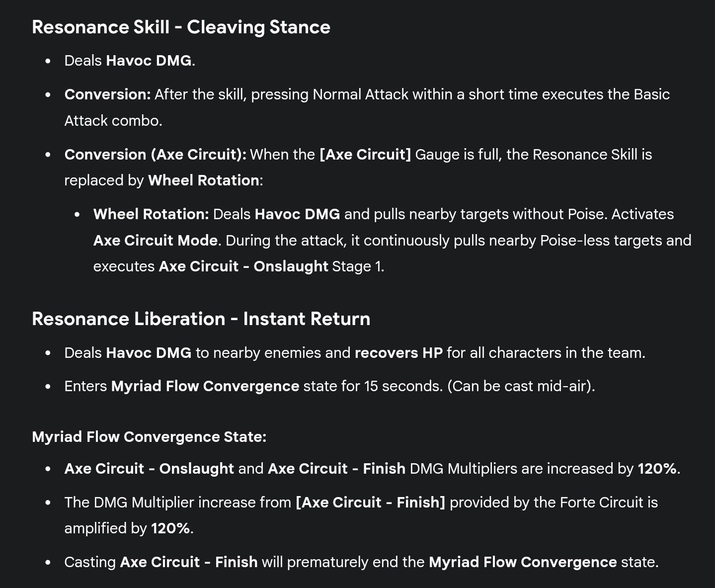Click the "amplified by 120%" text
This screenshot has width=715, height=588.
128,528
